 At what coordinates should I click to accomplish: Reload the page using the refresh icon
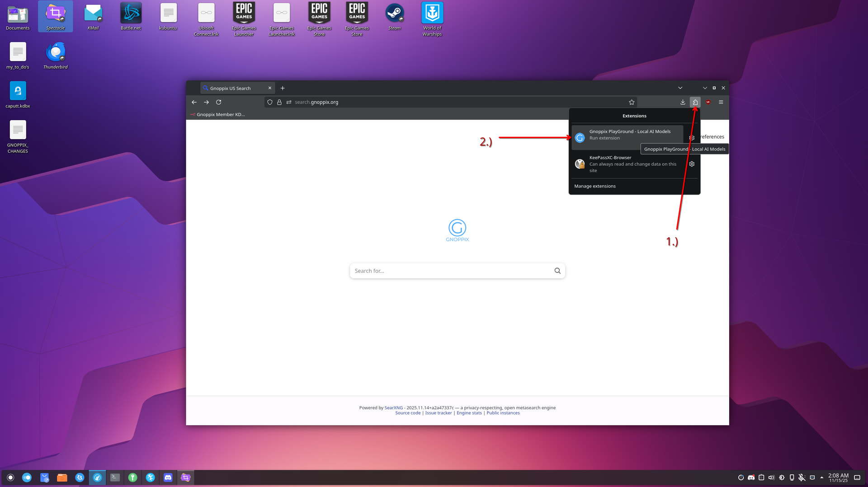click(218, 102)
